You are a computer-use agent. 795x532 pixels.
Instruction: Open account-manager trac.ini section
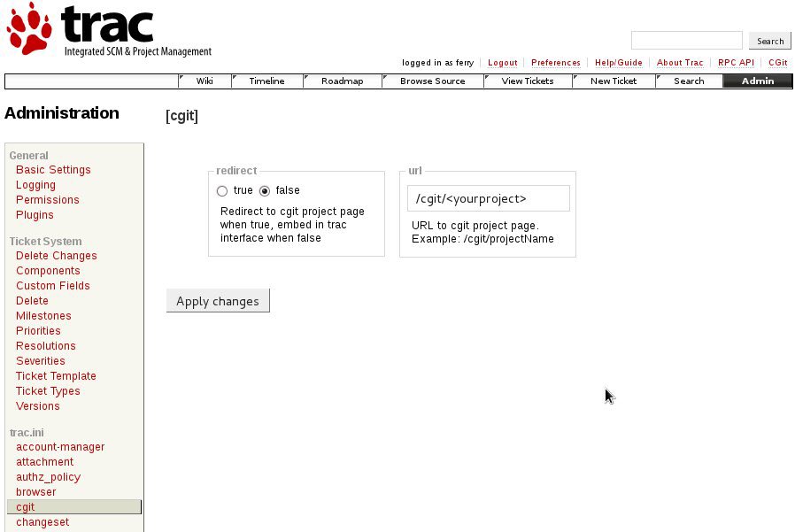click(x=60, y=447)
